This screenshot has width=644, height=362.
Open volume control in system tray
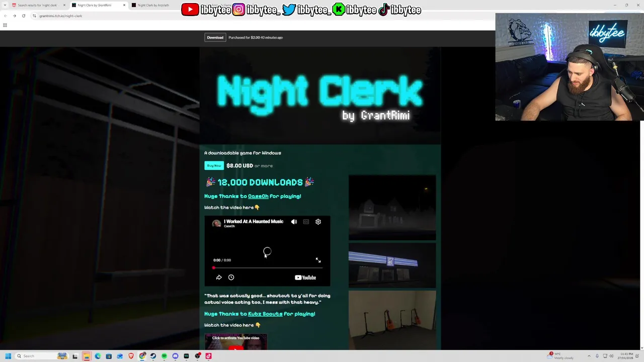(x=611, y=356)
